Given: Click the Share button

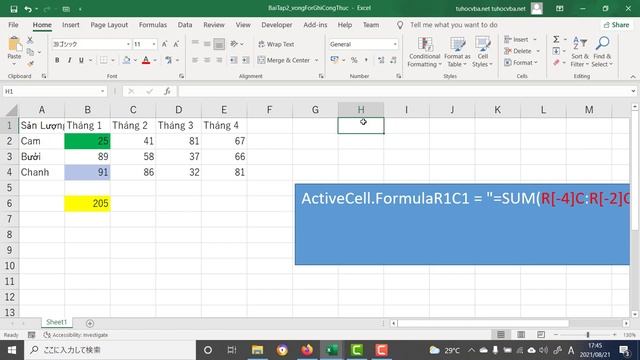Looking at the screenshot, I should click(x=617, y=25).
